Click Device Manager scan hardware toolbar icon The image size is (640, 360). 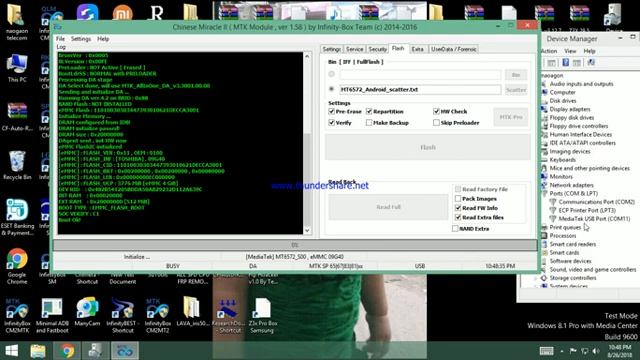pyautogui.click(x=591, y=62)
